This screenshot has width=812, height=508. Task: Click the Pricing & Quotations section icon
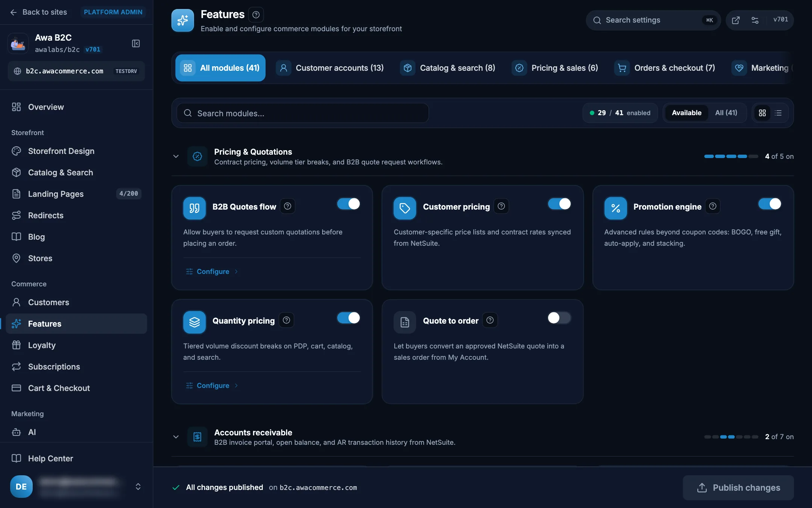tap(197, 156)
